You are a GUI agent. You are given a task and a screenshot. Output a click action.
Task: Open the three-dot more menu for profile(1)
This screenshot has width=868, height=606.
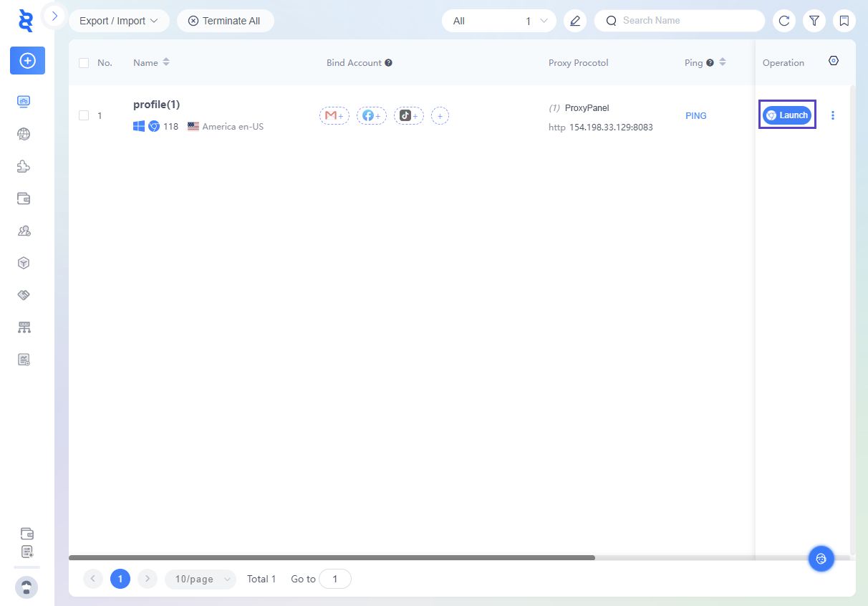(x=832, y=115)
